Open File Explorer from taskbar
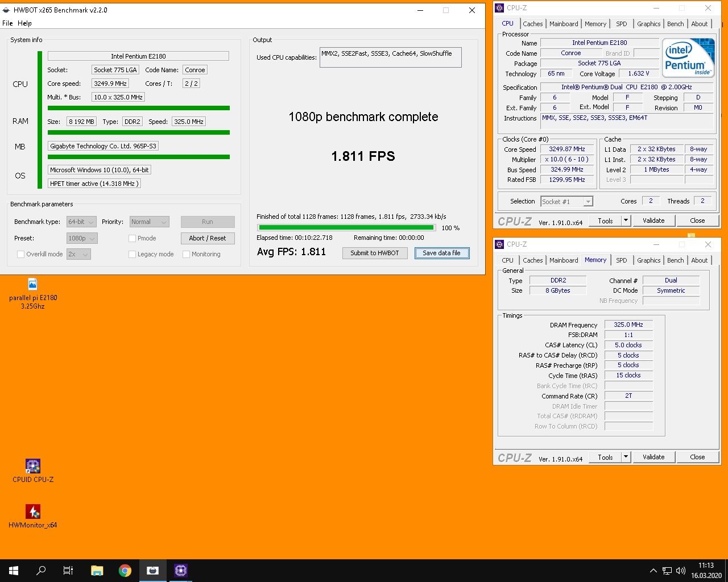This screenshot has height=582, width=728. [97, 571]
